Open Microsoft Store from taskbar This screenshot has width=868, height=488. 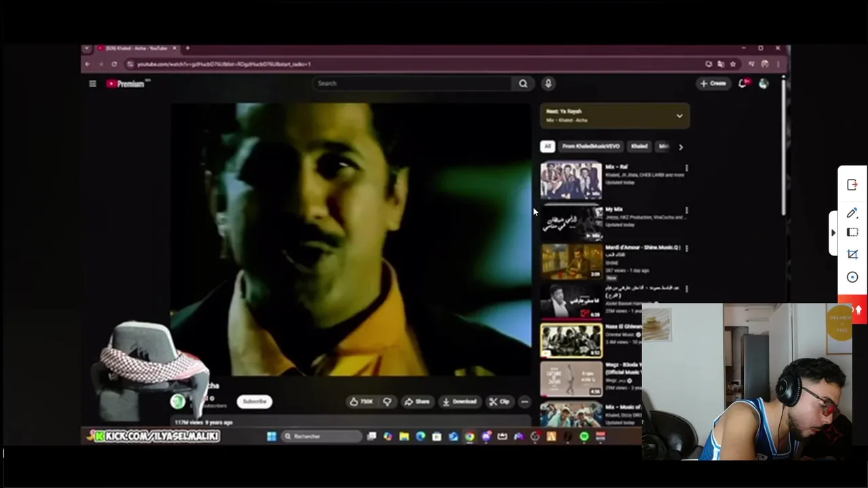(437, 436)
